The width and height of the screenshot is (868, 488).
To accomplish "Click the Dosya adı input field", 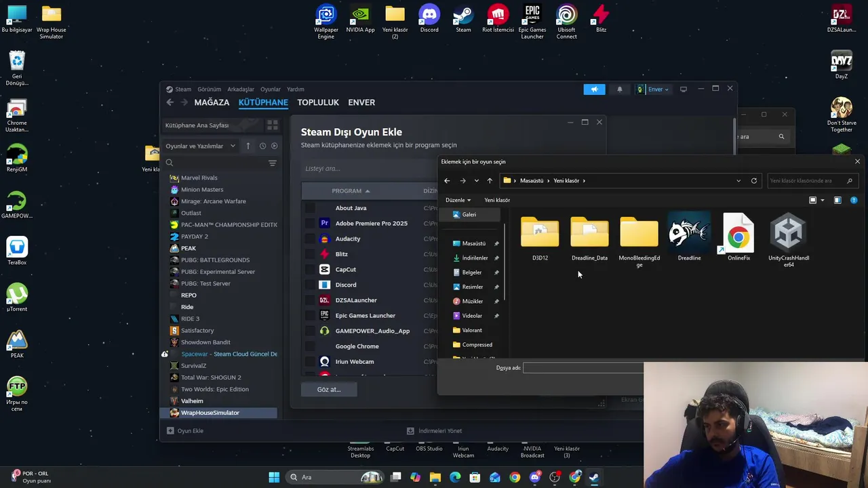I will tap(583, 368).
